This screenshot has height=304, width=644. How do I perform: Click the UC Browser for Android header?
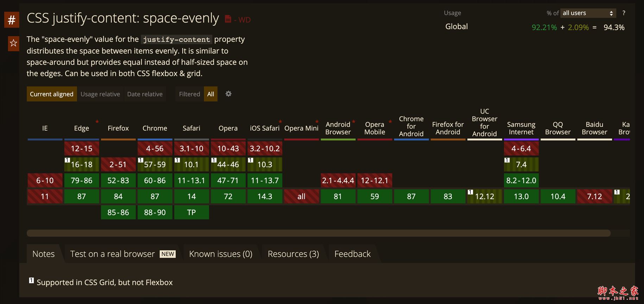coord(485,122)
